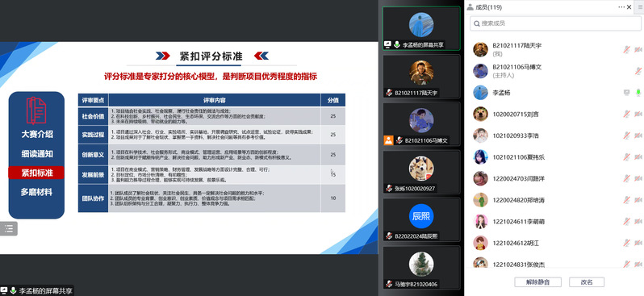The image size is (644, 296).
Task: Select the 多磨材料 item in slide sidebar
Action: click(x=37, y=192)
